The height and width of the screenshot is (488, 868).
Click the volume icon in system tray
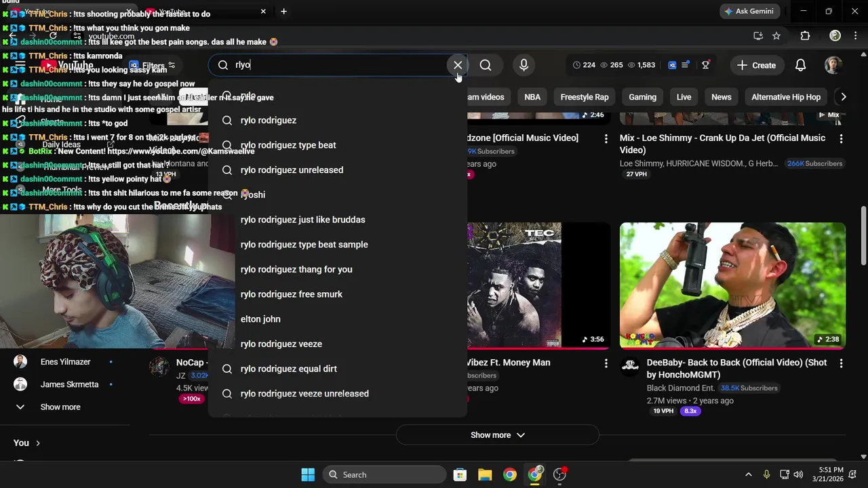click(x=798, y=474)
